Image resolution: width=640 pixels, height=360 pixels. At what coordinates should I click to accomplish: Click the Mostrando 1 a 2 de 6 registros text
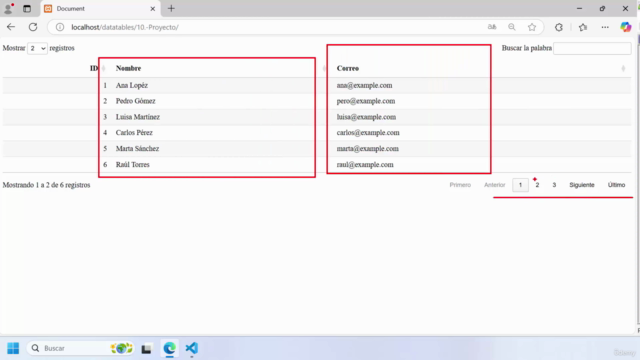(x=46, y=185)
